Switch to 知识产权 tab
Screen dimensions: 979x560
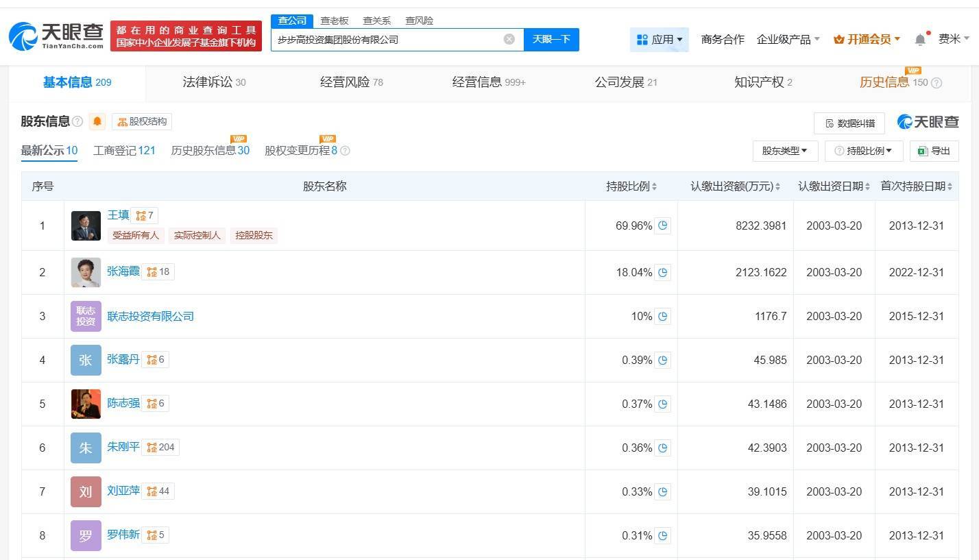pos(763,82)
